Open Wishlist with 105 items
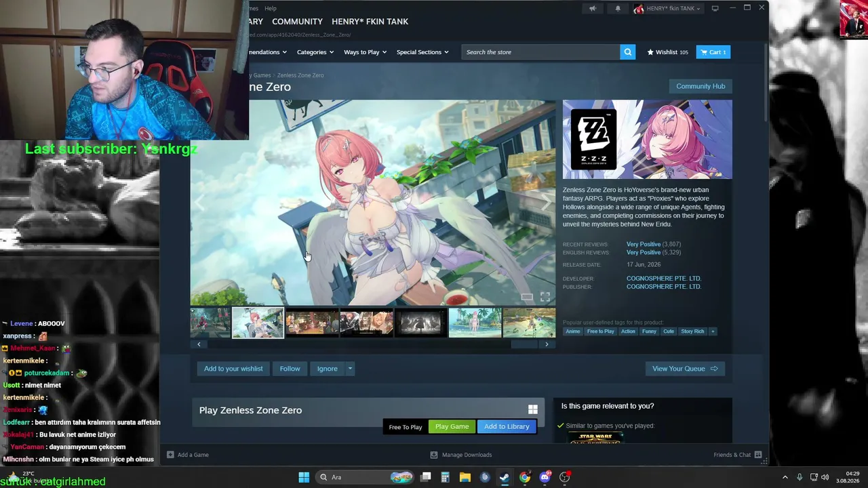The width and height of the screenshot is (868, 488). tap(667, 52)
